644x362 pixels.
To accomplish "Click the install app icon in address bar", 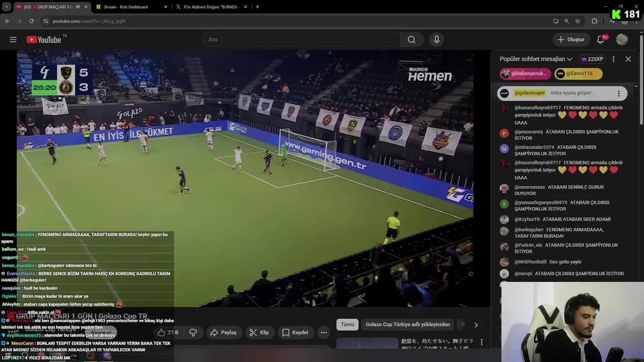I will 555,21.
